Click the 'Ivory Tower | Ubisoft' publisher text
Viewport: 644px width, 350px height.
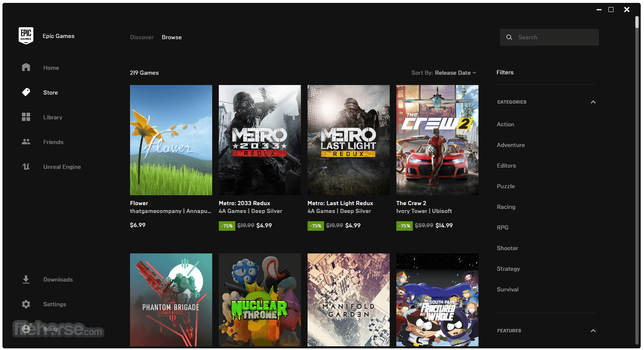tap(424, 211)
